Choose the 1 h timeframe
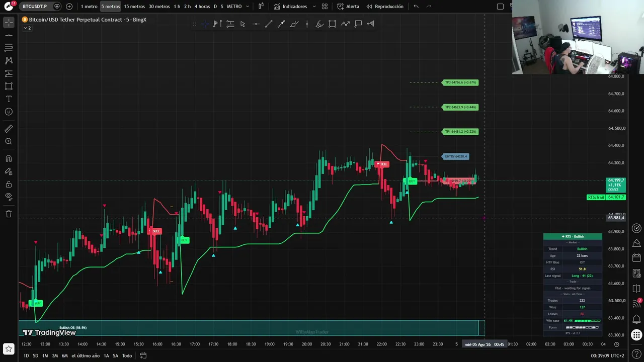Screen dimensions: 644x362 177,7
